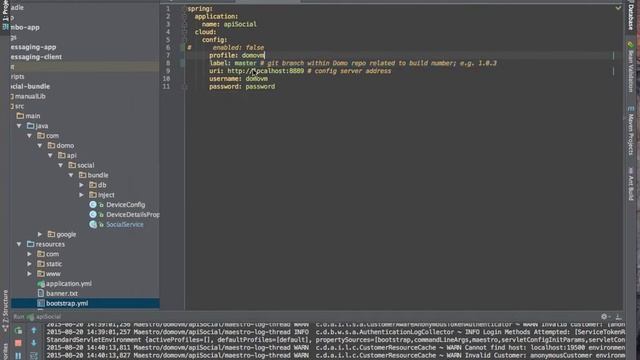Image resolution: width=640 pixels, height=360 pixels.
Task: Click the 'Cannot find host' warning log line
Action: [x=336, y=347]
